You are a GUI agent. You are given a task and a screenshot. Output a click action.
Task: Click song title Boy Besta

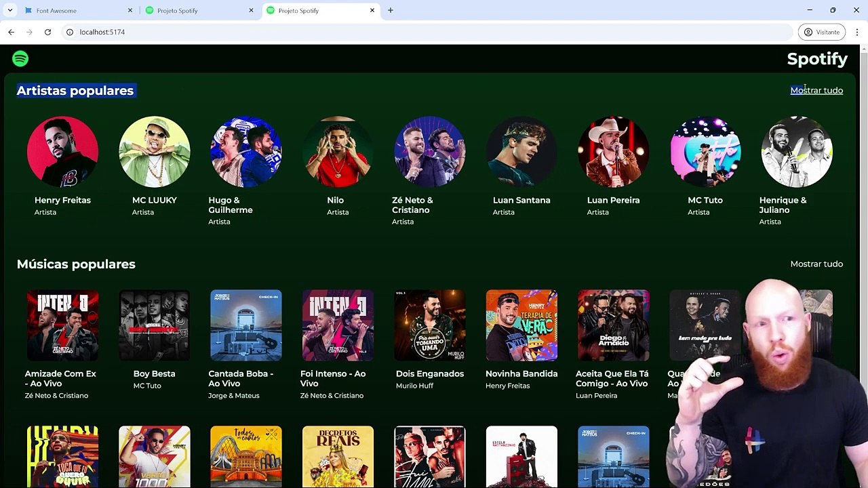pyautogui.click(x=154, y=373)
